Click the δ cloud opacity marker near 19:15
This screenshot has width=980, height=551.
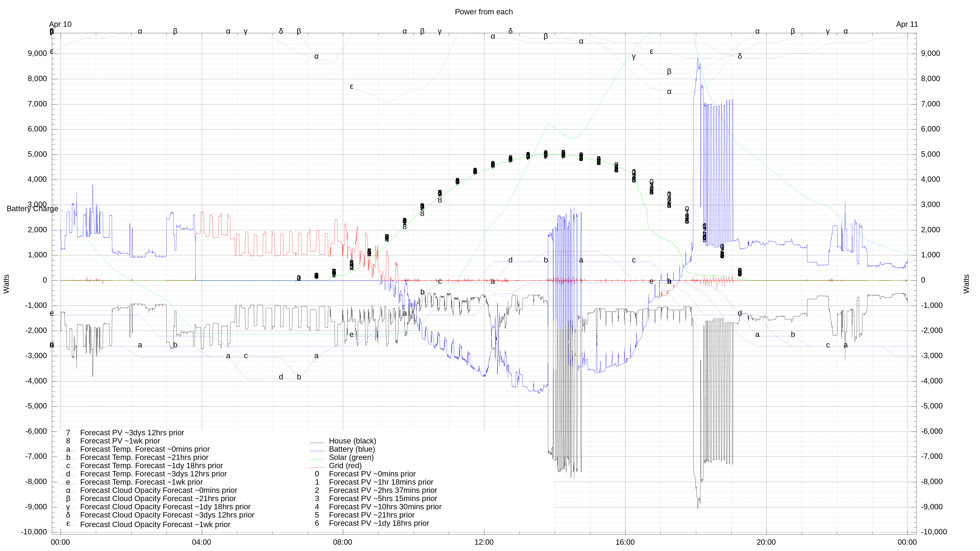(x=740, y=56)
